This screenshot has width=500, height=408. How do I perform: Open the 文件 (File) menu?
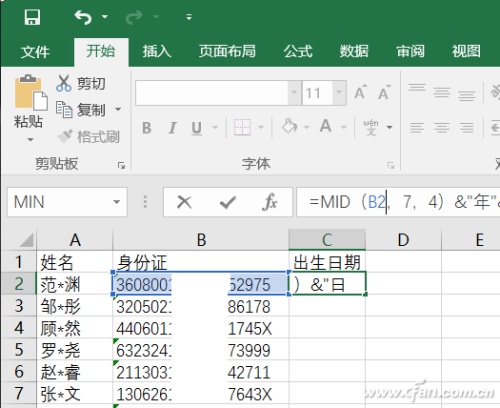point(35,52)
